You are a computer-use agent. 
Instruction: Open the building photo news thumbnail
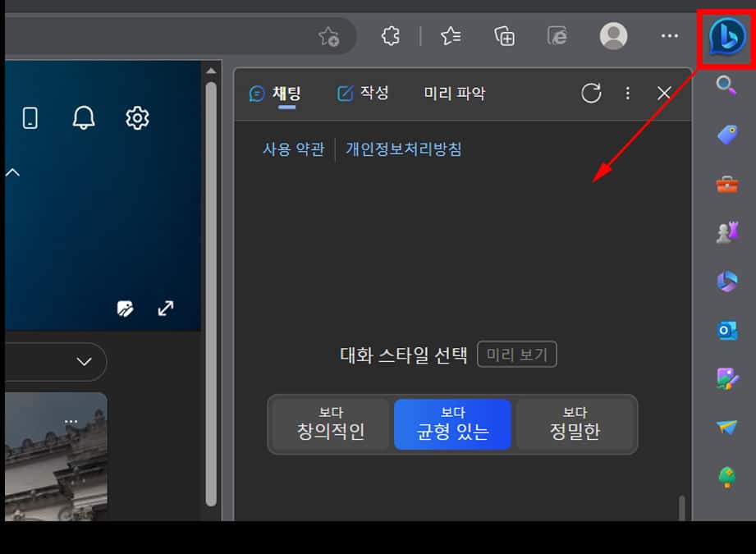click(56, 456)
